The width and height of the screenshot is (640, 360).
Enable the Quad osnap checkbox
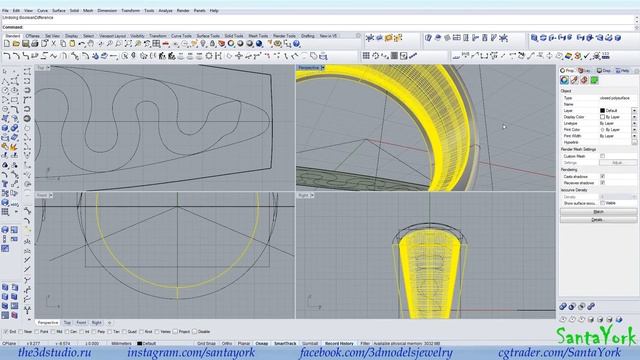124,332
